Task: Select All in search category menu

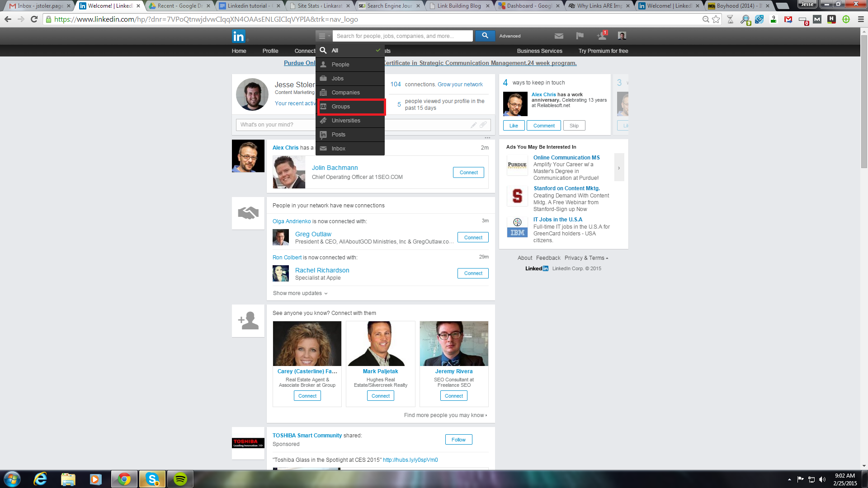Action: (350, 51)
